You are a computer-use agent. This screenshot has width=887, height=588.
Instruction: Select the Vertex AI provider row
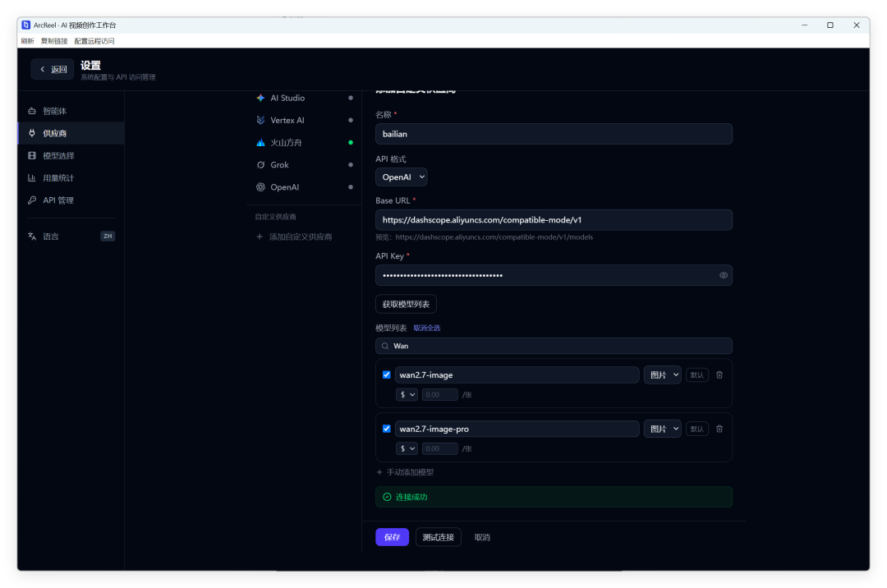[304, 120]
